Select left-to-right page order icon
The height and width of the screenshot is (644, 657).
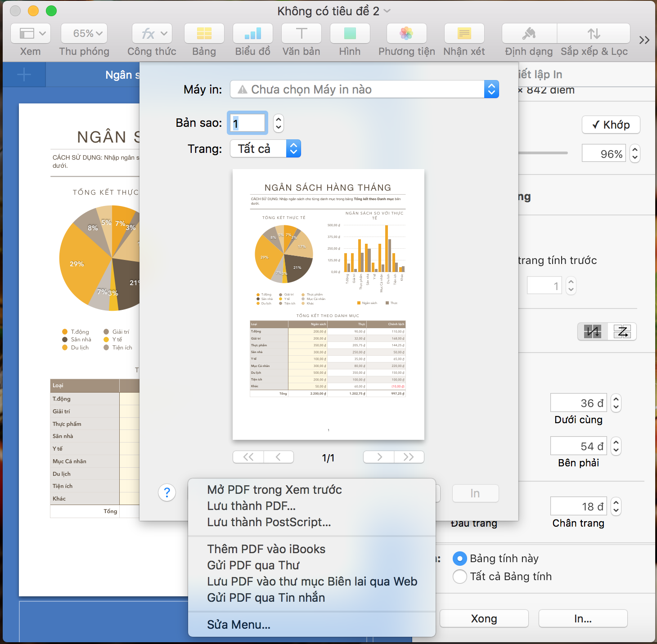coord(622,332)
